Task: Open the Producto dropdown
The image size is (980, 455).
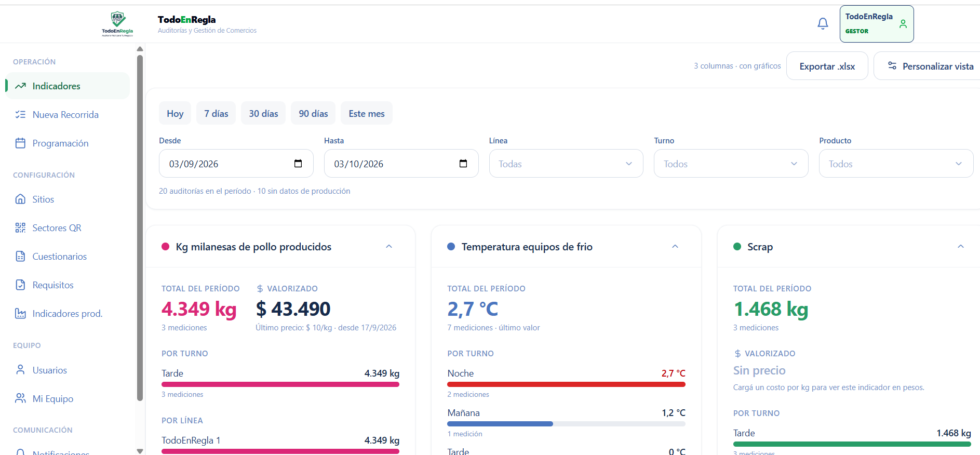Action: pos(896,164)
